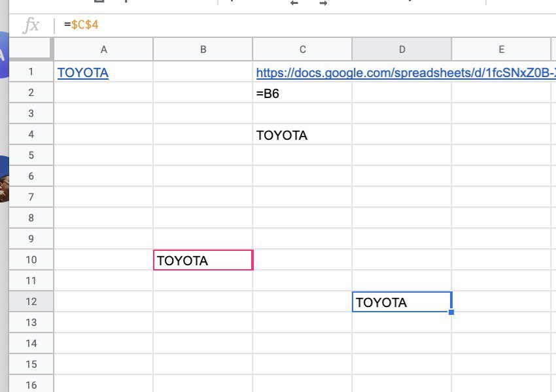
Task: Select column D header
Action: (x=402, y=50)
